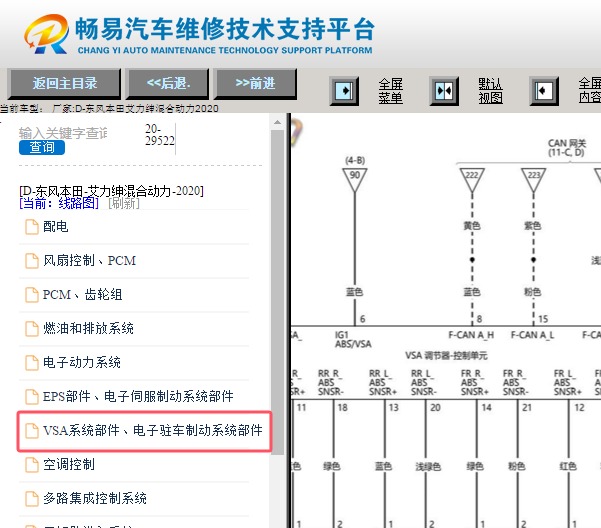Open 风扇控制、PCM in the list

(89, 261)
